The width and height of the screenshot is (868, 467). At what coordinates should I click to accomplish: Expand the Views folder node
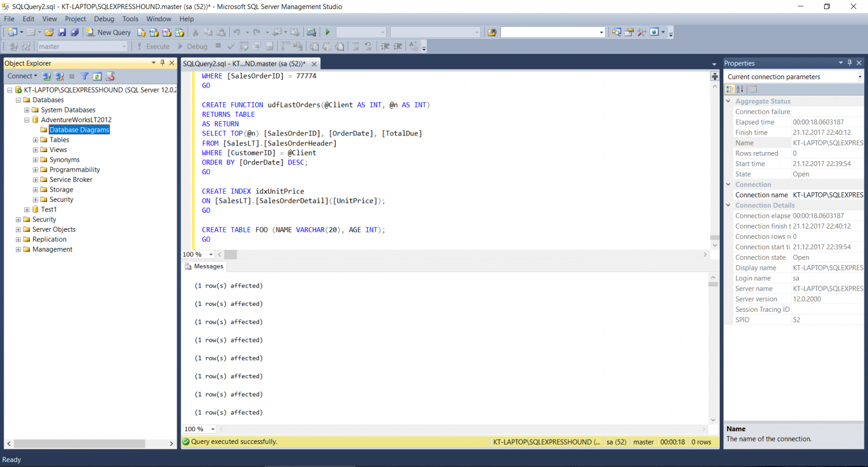click(x=35, y=150)
